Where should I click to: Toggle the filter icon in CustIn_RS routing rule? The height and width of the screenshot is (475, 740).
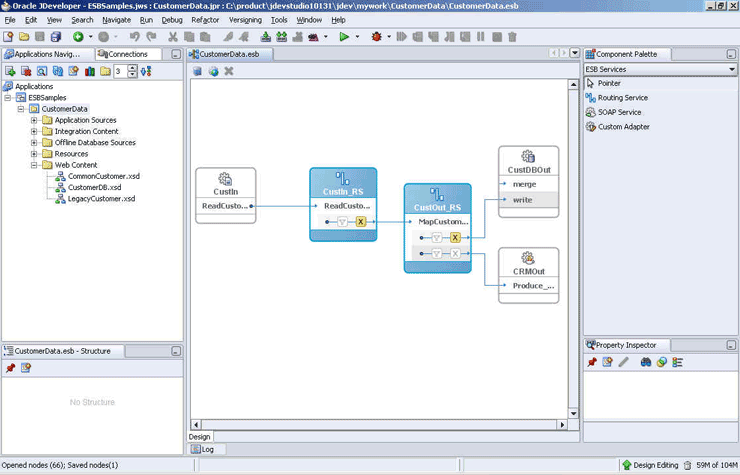click(x=343, y=221)
